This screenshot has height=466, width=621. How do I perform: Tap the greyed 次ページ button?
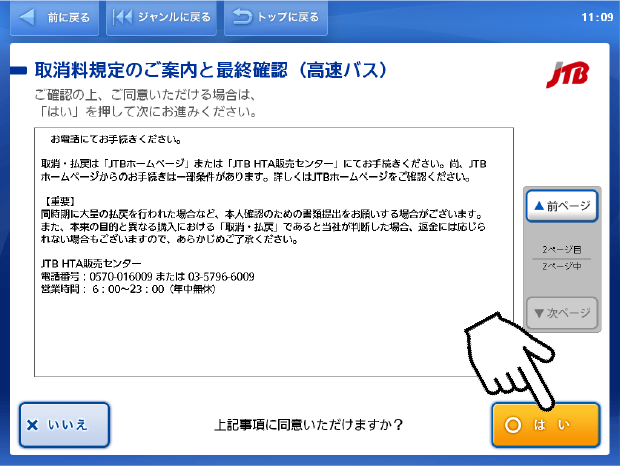(x=562, y=313)
